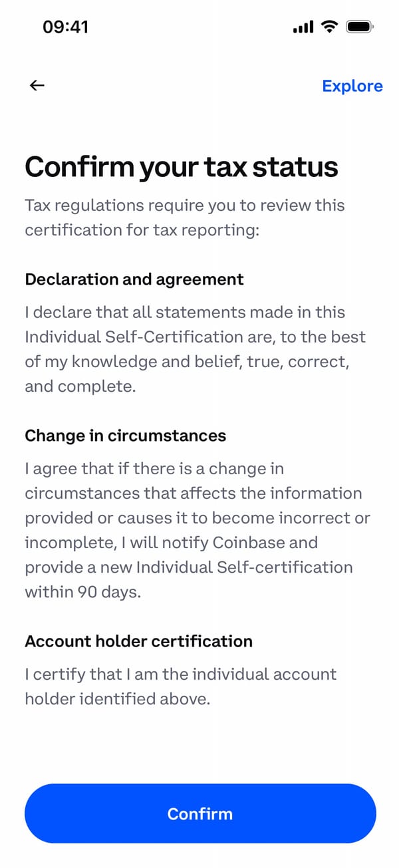Open the Explore link
Image resolution: width=401 pixels, height=868 pixels.
coord(352,86)
